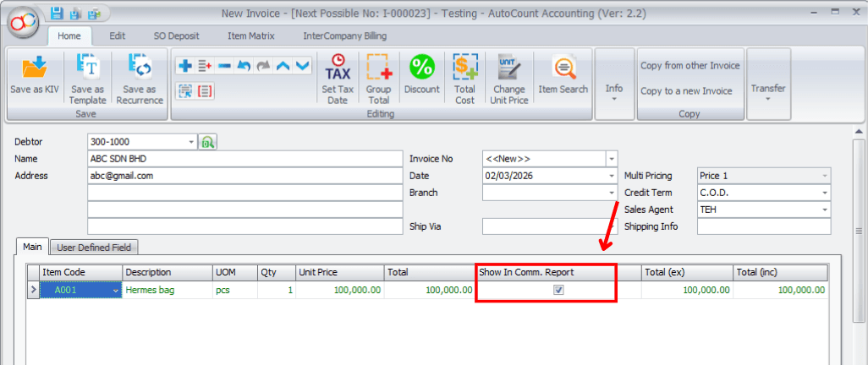Viewport: 868px width, 365px height.
Task: Add a new line with the blue plus icon
Action: tap(186, 66)
